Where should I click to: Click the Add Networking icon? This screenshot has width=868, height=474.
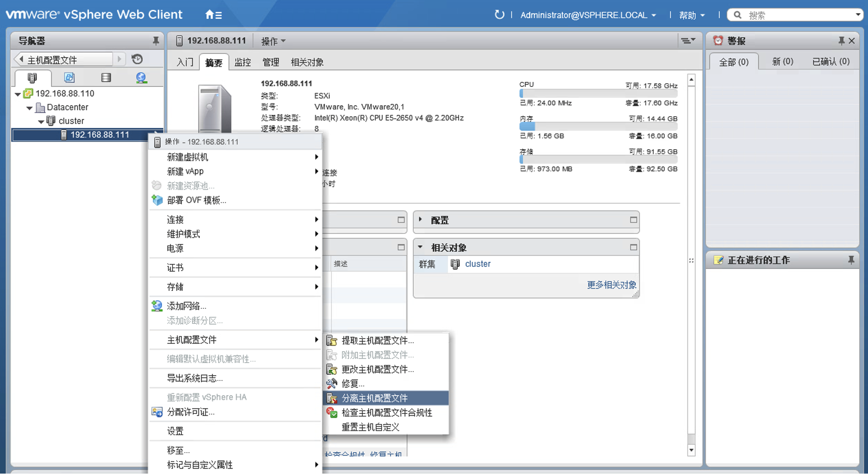(x=157, y=306)
